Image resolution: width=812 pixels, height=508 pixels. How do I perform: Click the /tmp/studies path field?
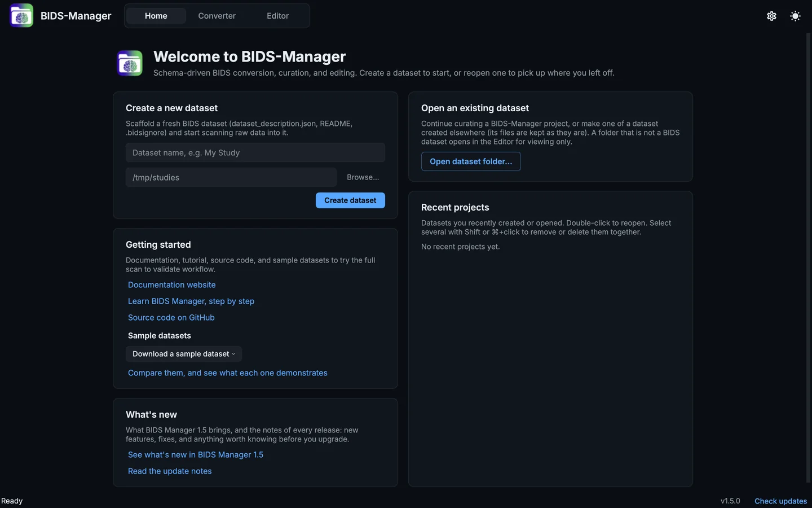tap(231, 177)
